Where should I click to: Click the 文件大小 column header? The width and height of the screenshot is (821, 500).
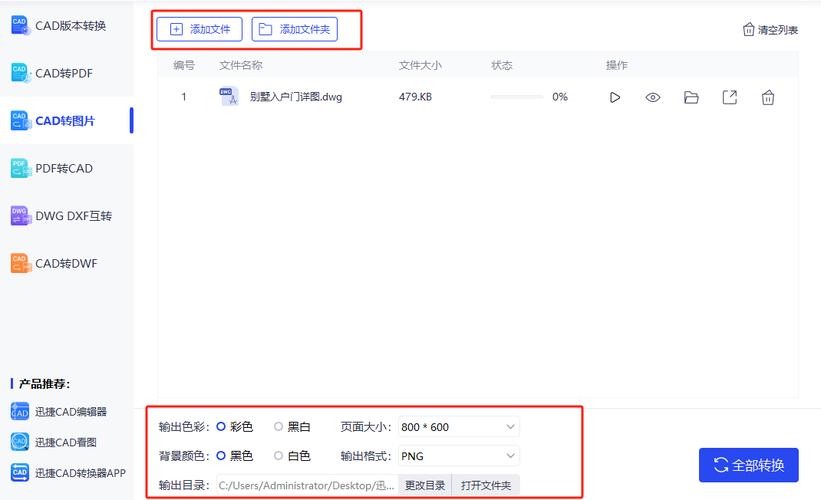pyautogui.click(x=420, y=65)
